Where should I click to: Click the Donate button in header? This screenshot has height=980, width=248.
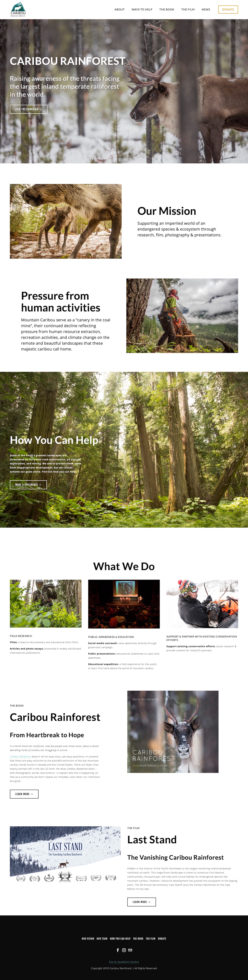click(228, 10)
